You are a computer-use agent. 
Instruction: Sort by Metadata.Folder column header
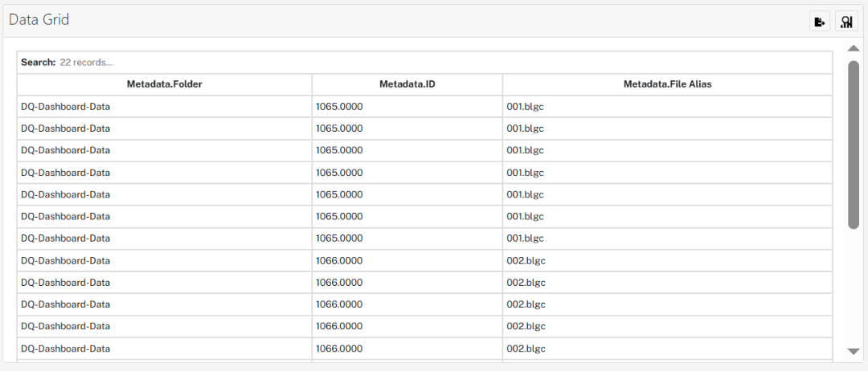[x=165, y=84]
